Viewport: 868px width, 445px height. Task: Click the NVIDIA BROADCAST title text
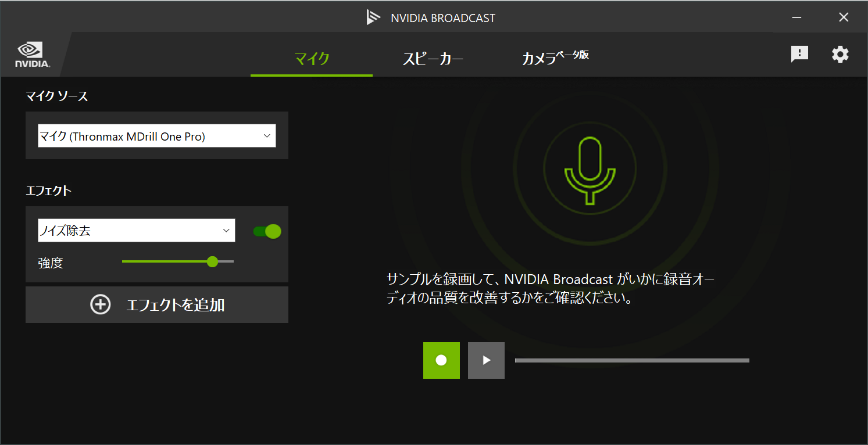coord(443,18)
